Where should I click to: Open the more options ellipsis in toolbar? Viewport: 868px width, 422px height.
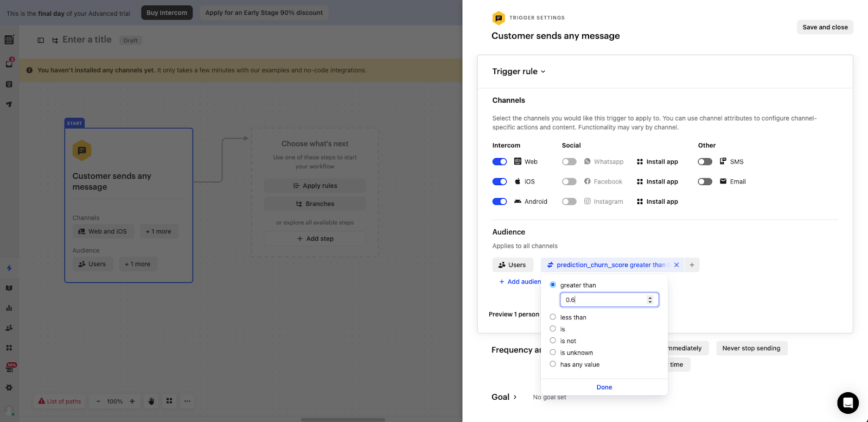pos(187,401)
